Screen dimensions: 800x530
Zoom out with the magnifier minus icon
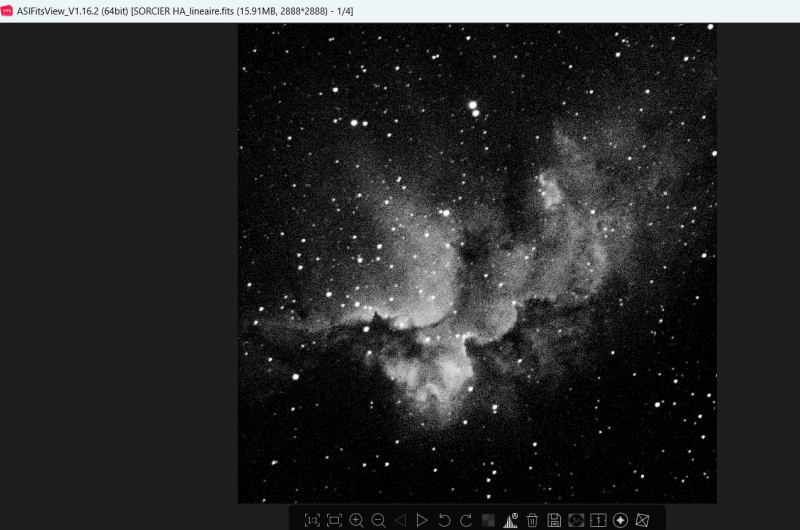click(x=378, y=520)
